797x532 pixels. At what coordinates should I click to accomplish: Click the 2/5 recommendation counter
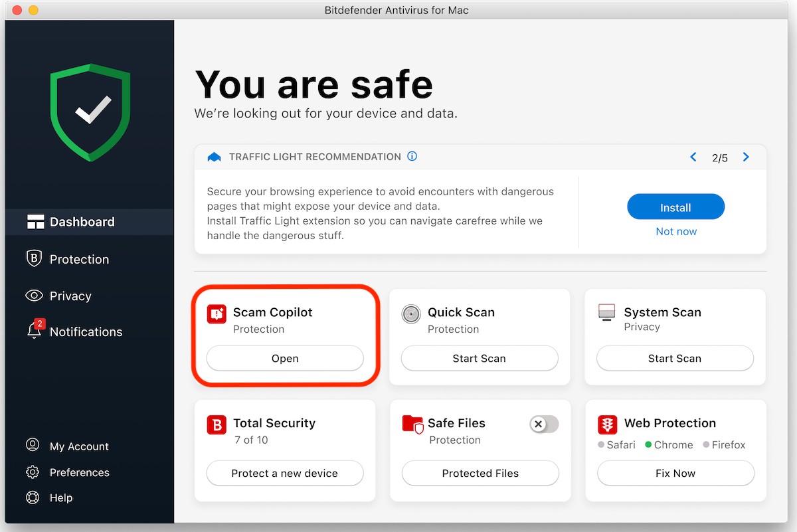(719, 157)
